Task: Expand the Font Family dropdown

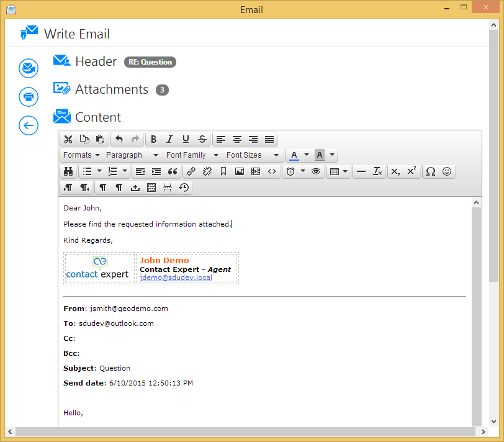Action: (192, 155)
